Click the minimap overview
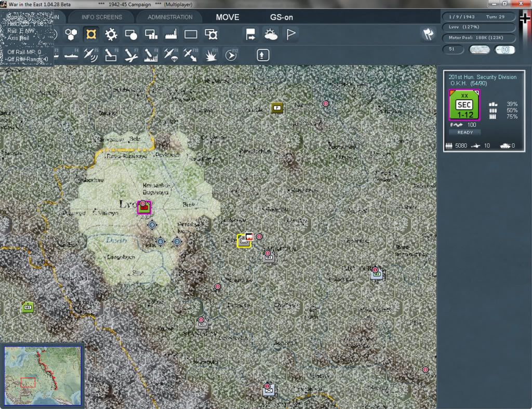This screenshot has height=409, width=532. (x=43, y=376)
